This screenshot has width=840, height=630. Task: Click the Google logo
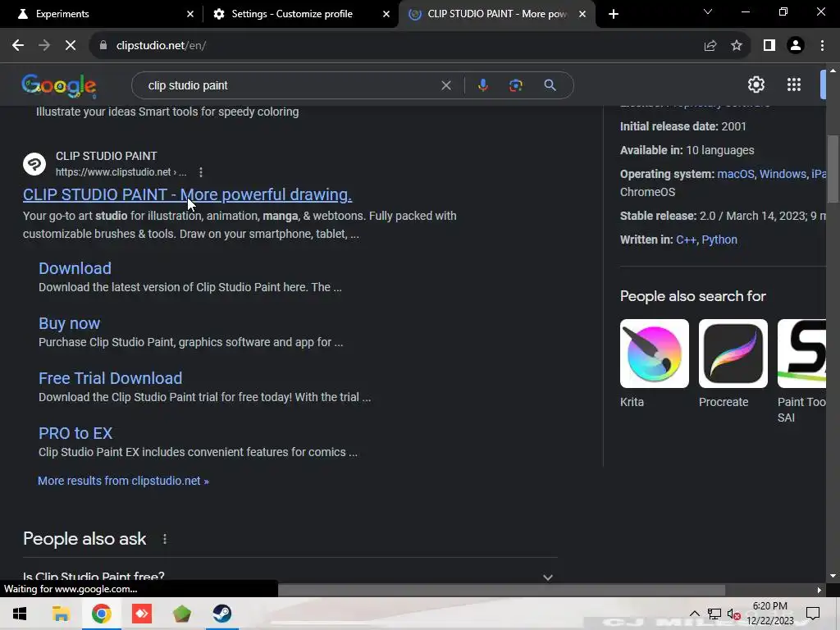point(59,85)
